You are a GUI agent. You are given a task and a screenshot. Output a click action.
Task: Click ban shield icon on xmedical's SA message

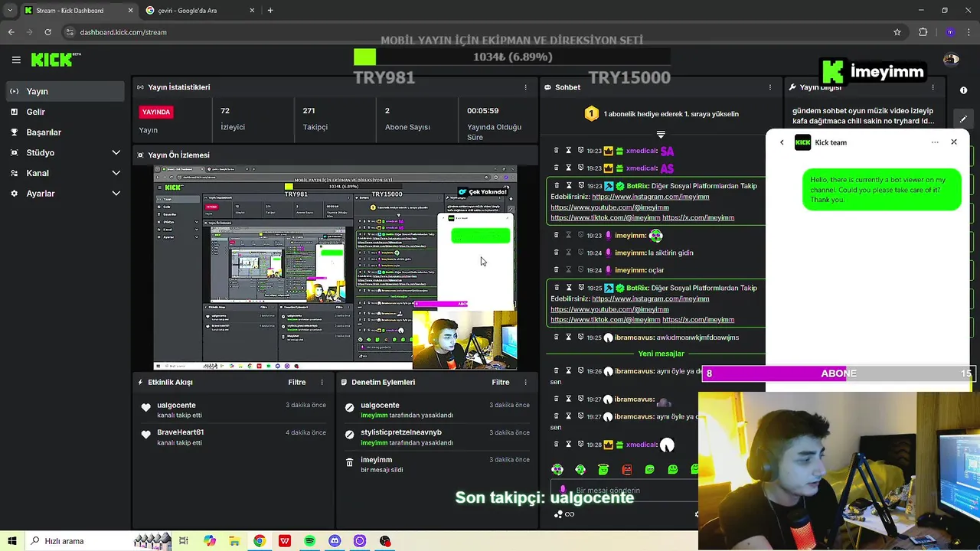coord(581,151)
